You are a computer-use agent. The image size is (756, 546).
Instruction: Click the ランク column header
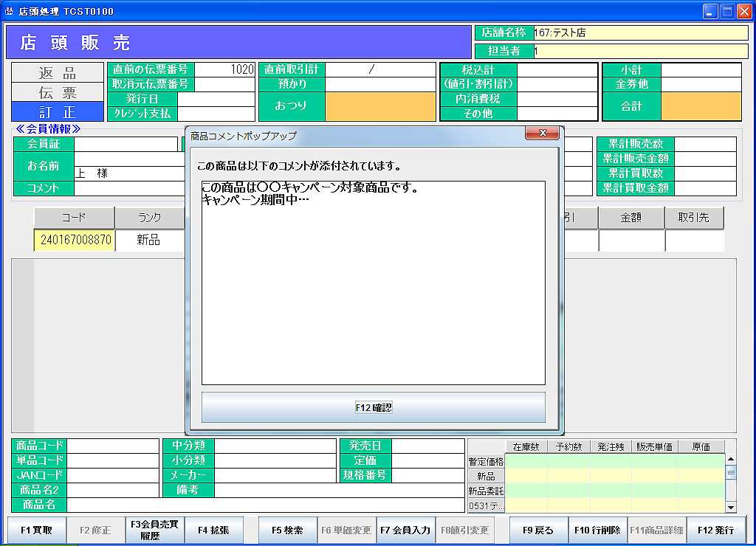click(x=149, y=218)
